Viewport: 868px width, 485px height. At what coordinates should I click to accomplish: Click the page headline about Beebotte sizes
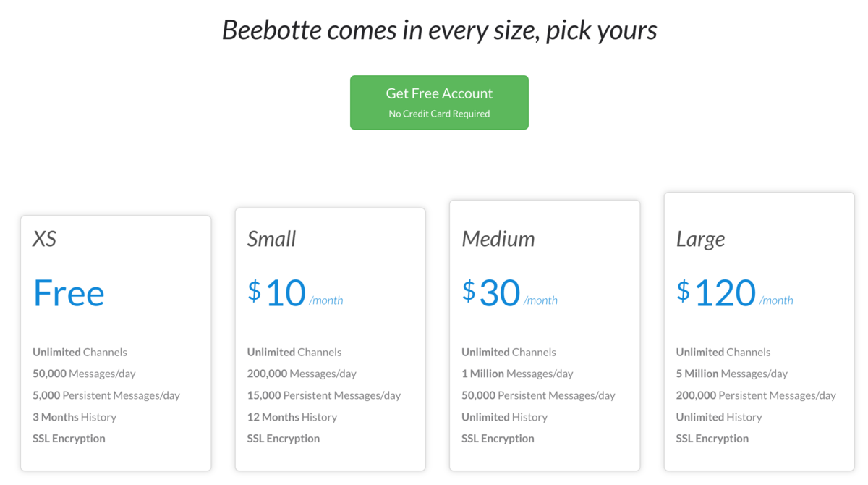439,30
